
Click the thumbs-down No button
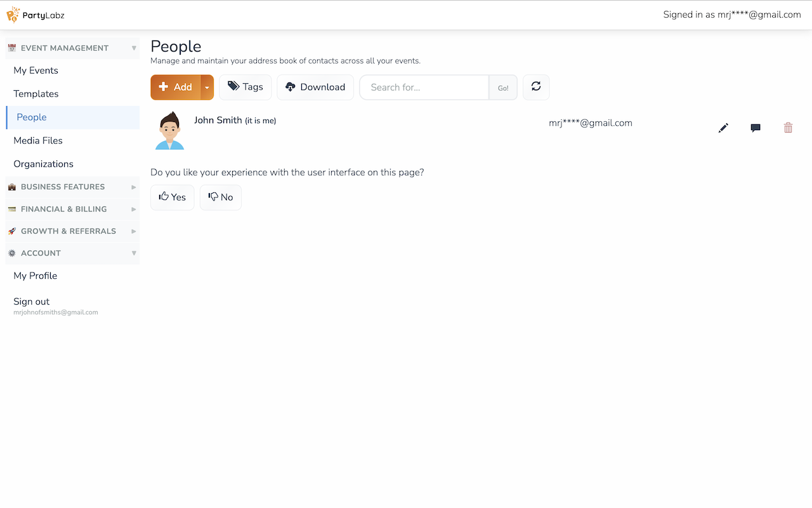(221, 197)
